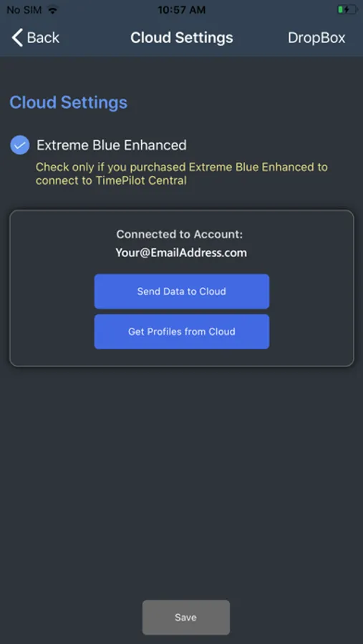Tap the lightning bolt beside the battery
This screenshot has width=363, height=644.
pyautogui.click(x=347, y=9)
